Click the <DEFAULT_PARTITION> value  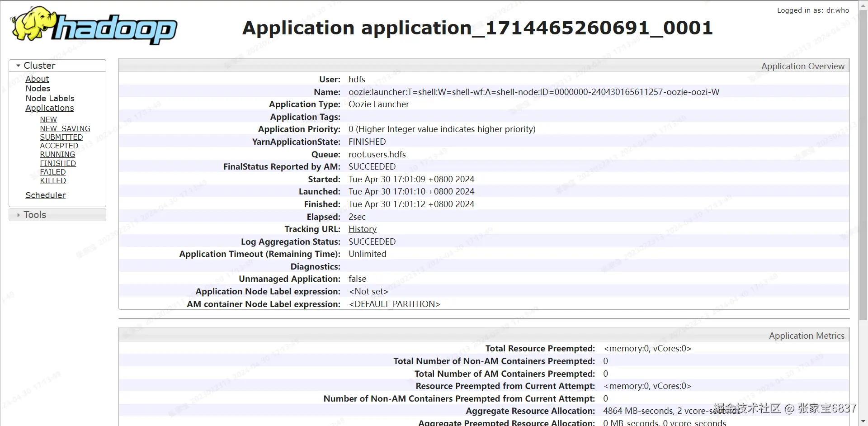point(395,304)
